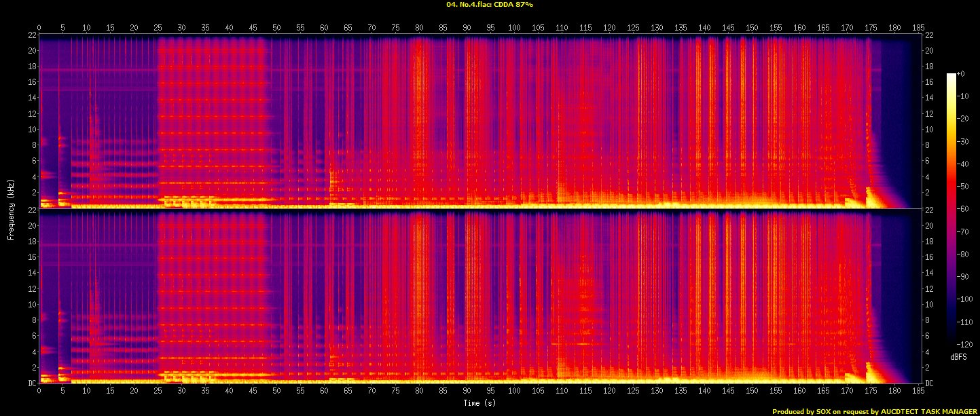980x416 pixels.
Task: Click the 'Time (s)' axis label
Action: [480, 403]
